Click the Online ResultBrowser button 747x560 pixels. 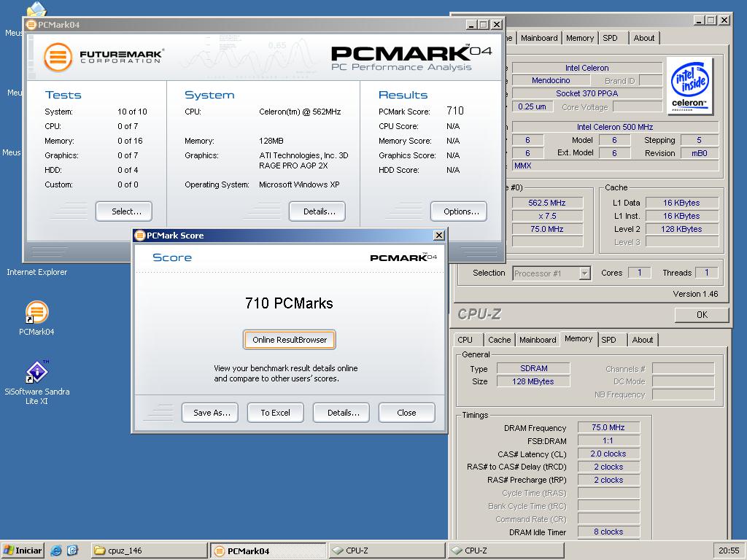coord(290,340)
